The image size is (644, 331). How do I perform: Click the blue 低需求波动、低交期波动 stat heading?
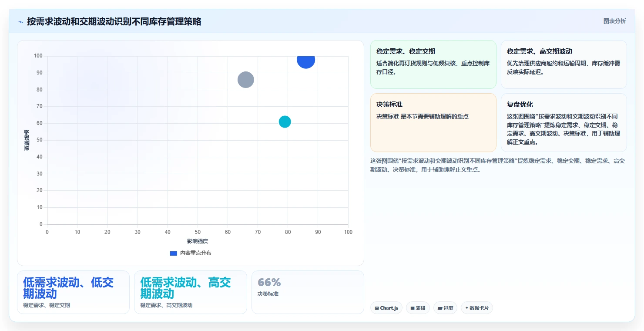pyautogui.click(x=68, y=287)
